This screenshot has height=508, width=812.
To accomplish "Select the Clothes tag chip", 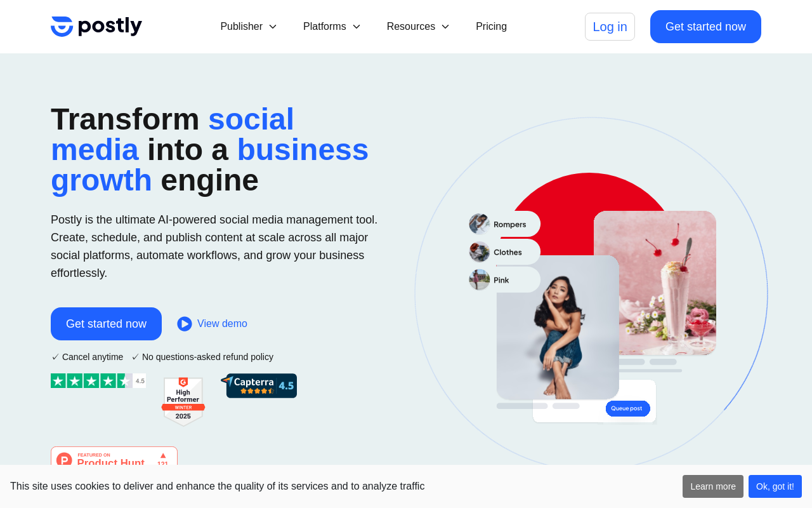I will [x=505, y=252].
